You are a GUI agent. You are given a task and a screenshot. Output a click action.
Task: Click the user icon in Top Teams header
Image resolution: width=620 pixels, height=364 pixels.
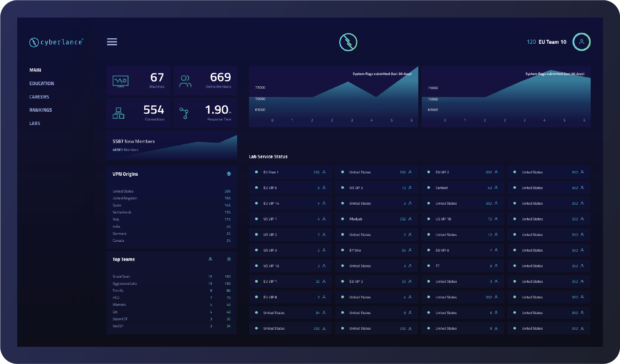210,259
